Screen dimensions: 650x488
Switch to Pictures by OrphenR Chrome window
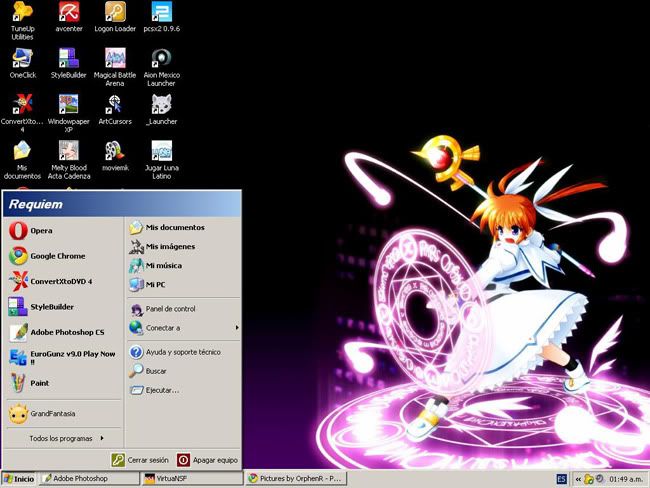click(x=296, y=478)
